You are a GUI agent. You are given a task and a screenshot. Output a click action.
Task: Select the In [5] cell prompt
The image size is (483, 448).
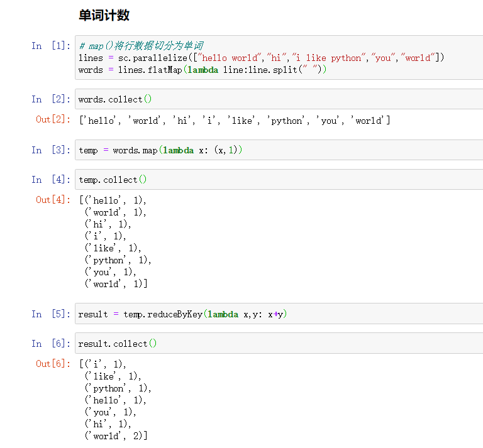(51, 314)
